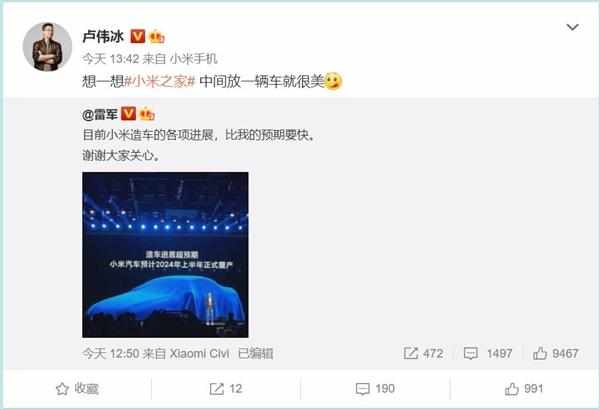Image resolution: width=600 pixels, height=409 pixels.
Task: Open original post comments showing 1497
Action: (488, 353)
